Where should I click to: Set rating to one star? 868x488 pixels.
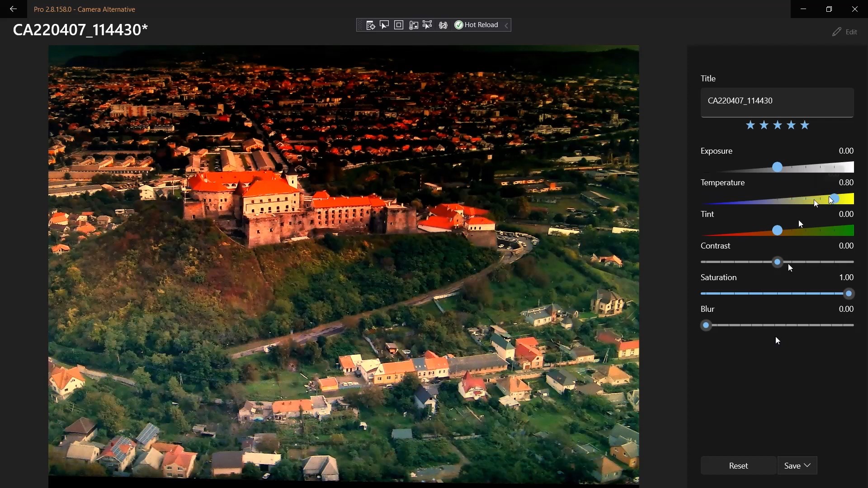750,125
